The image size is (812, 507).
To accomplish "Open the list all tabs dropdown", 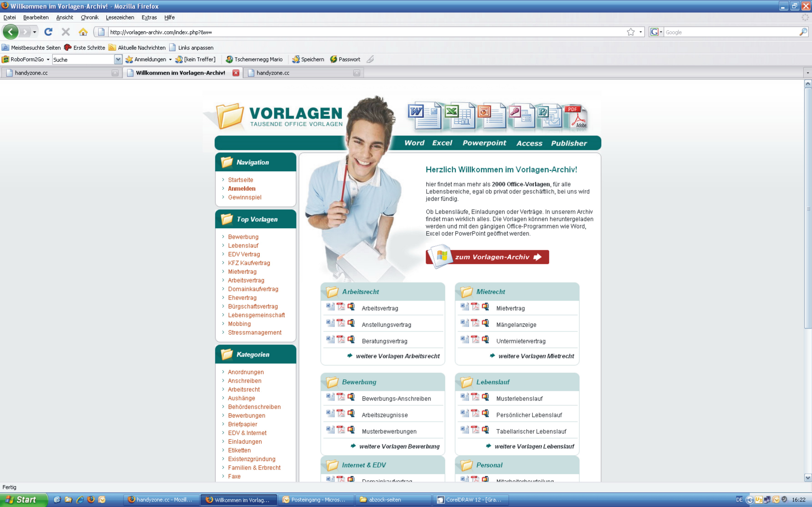I will [808, 73].
